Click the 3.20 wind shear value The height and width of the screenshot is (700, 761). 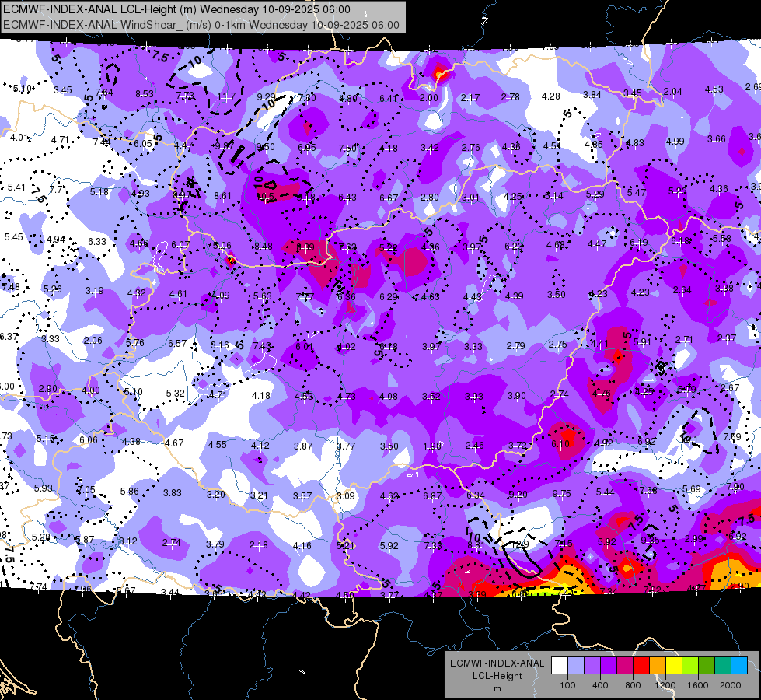[x=216, y=494]
